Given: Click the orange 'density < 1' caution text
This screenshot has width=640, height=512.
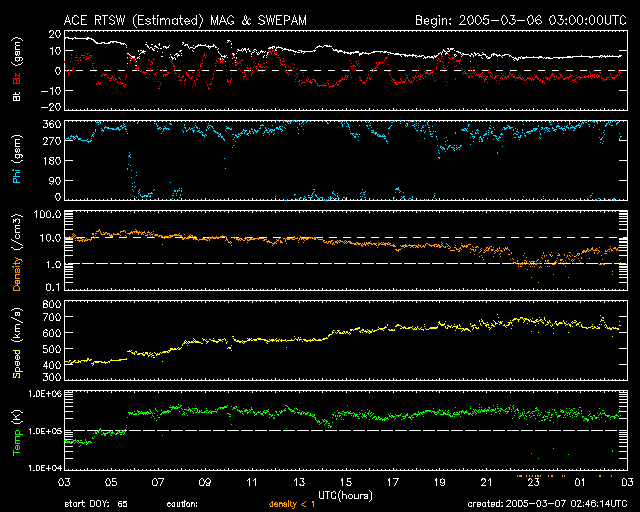Looking at the screenshot, I should pyautogui.click(x=292, y=504).
